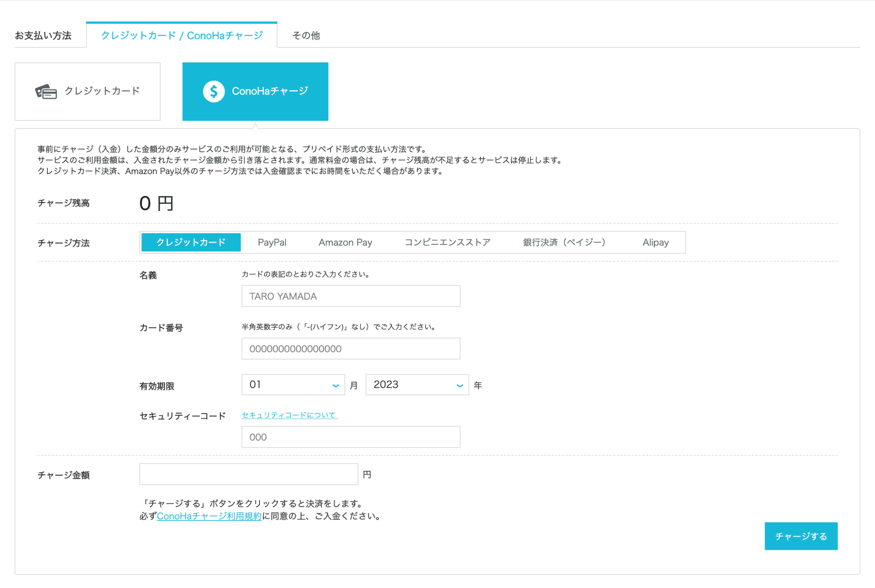Click the TARO YAMADA name field
Image resolution: width=875 pixels, height=588 pixels.
[350, 296]
